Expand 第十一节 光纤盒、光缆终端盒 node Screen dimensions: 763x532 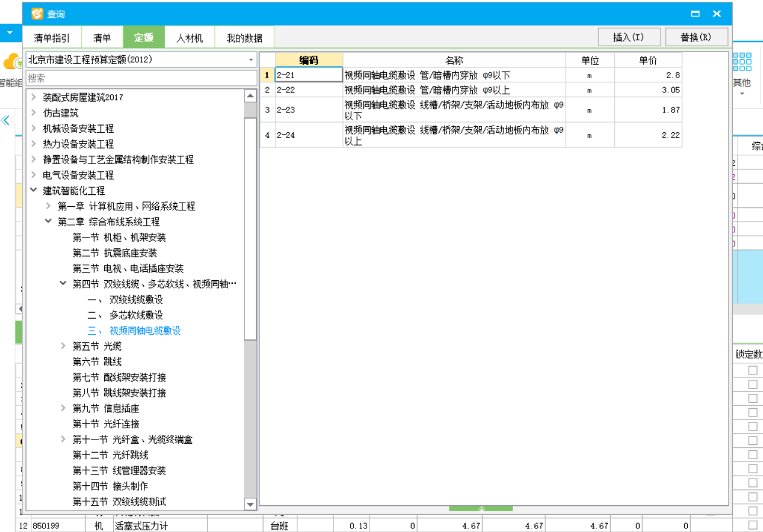click(63, 440)
